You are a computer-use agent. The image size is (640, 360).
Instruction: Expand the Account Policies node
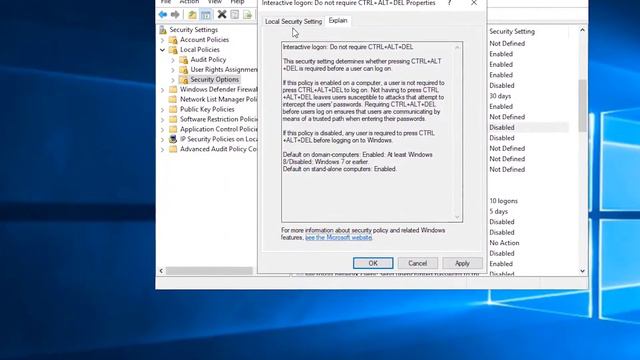tap(162, 40)
